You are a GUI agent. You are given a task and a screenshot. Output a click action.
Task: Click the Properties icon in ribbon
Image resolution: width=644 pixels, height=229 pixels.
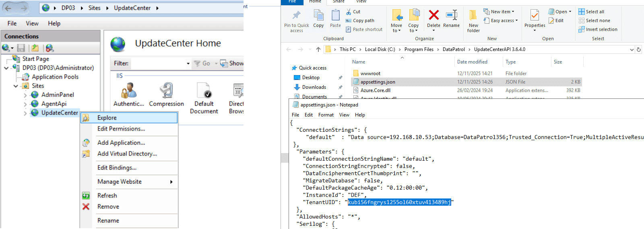tap(535, 16)
